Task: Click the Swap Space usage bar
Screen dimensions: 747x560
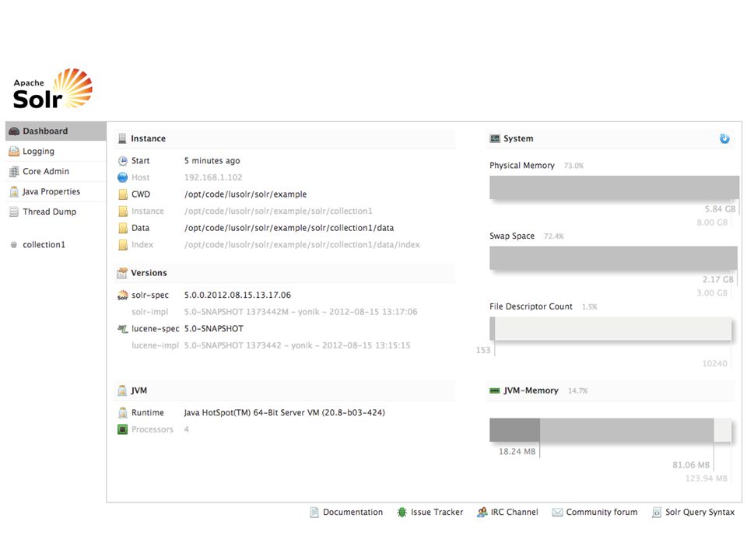Action: [x=613, y=258]
